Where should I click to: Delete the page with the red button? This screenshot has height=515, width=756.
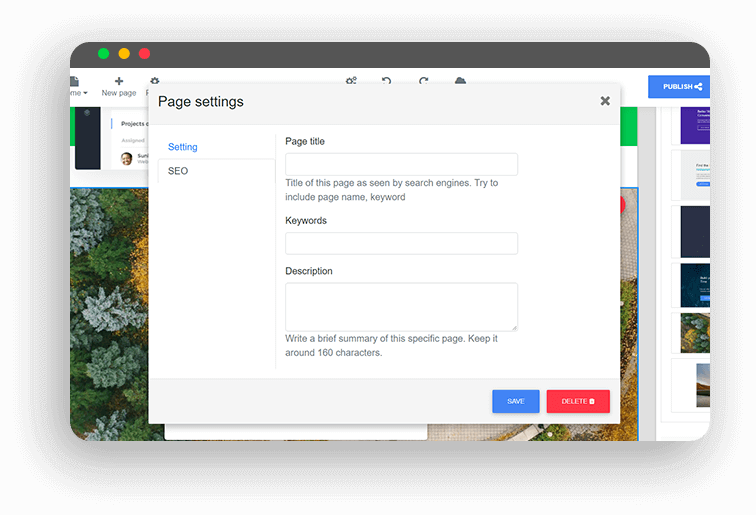coord(578,401)
